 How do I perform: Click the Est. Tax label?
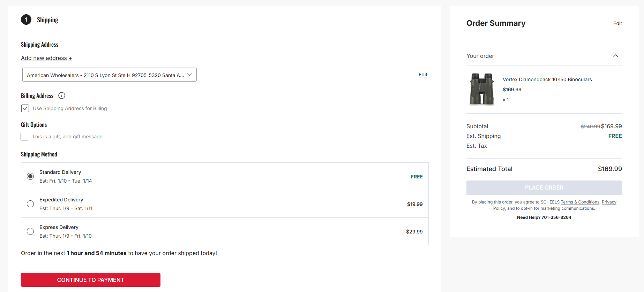pyautogui.click(x=477, y=146)
